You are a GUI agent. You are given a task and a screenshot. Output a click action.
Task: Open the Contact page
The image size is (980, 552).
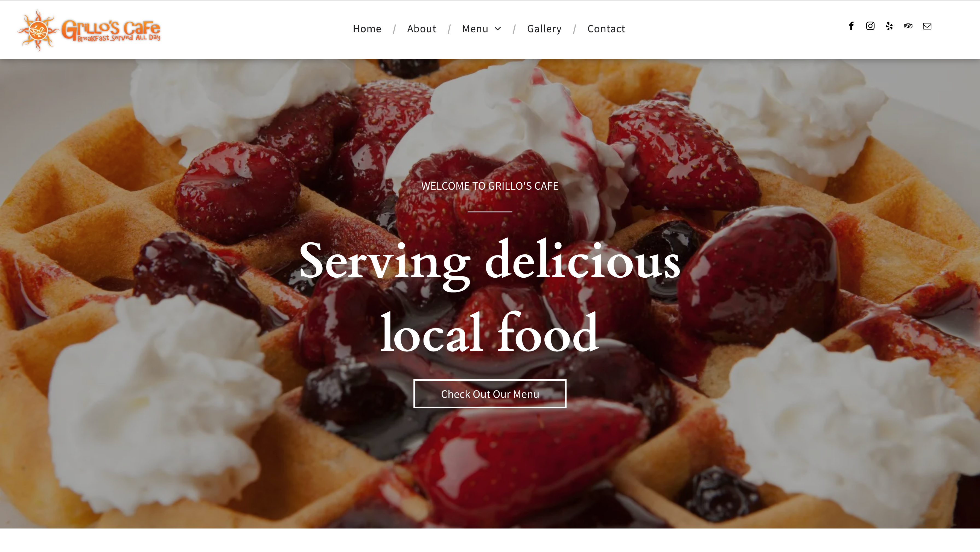coord(606,28)
